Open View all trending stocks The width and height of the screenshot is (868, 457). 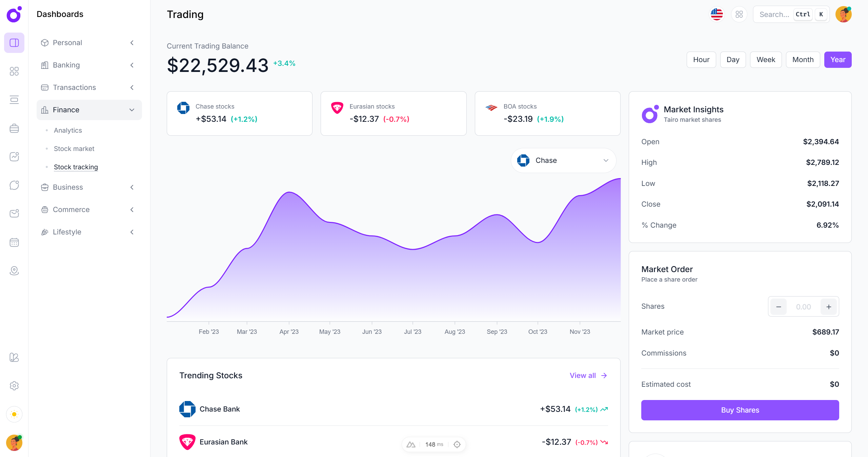pyautogui.click(x=588, y=376)
